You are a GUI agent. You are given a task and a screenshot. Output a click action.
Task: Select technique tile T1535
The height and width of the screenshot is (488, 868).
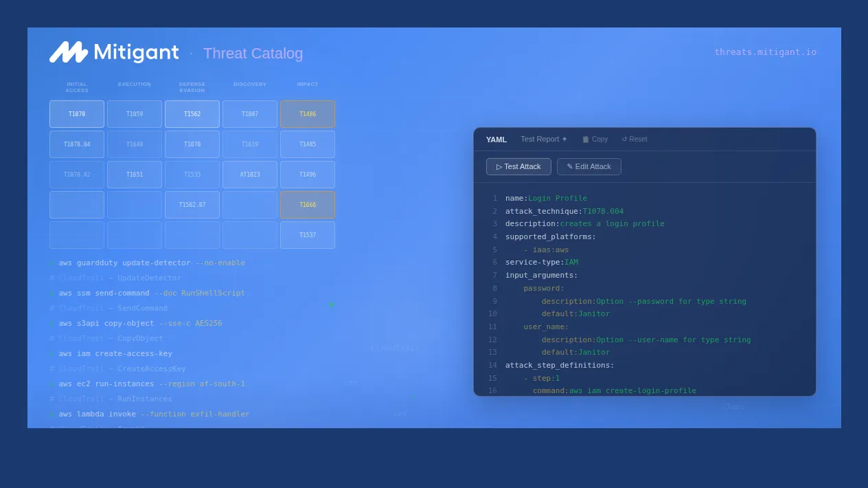tap(192, 175)
